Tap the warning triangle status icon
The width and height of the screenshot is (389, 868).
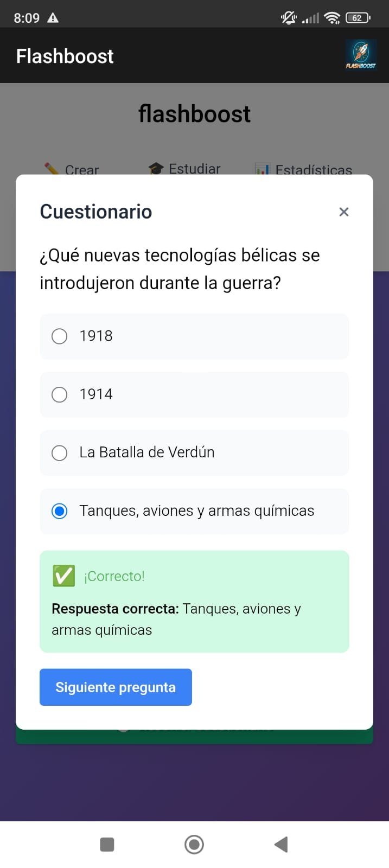(53, 18)
